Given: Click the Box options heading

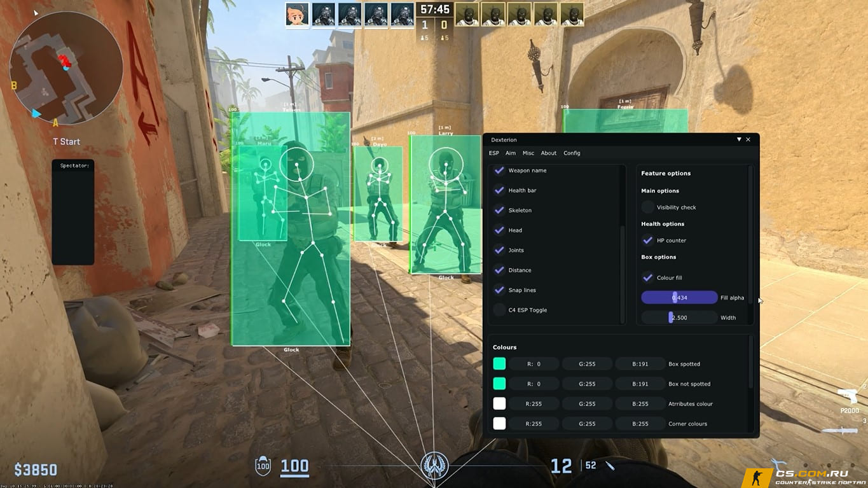Looking at the screenshot, I should click(x=659, y=257).
